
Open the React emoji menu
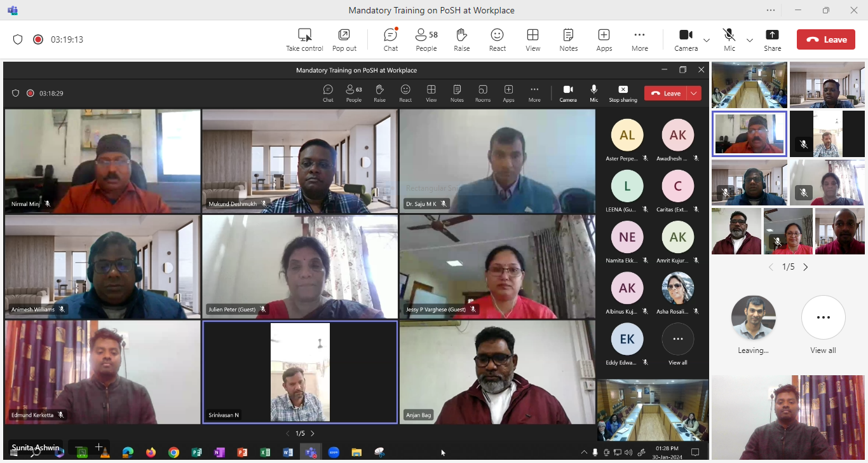point(498,39)
